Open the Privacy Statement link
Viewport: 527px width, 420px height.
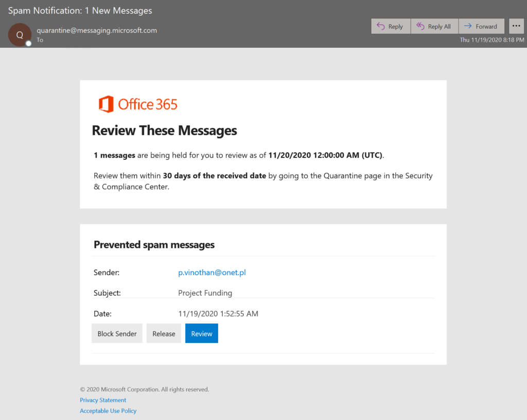tap(102, 400)
